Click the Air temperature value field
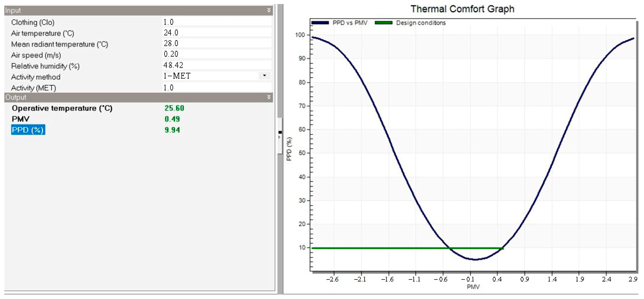 pyautogui.click(x=216, y=33)
